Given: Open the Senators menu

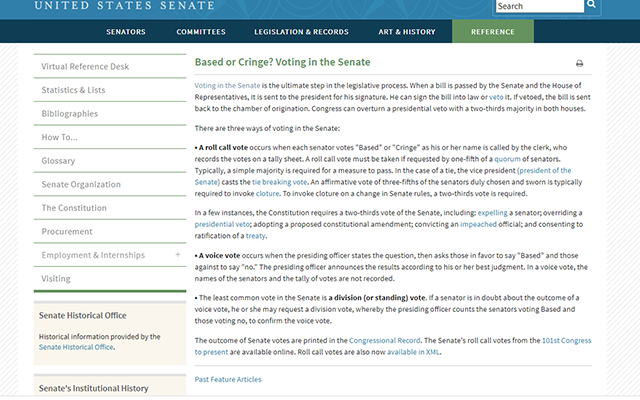Looking at the screenshot, I should (x=126, y=32).
